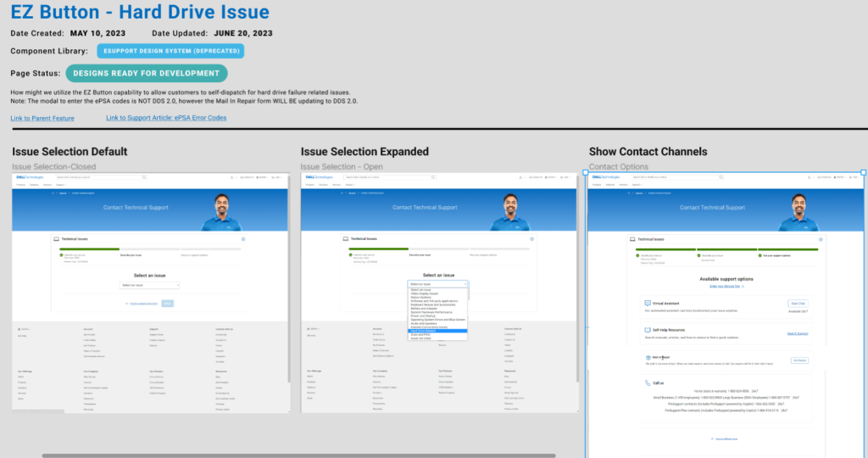Click the Call us phone icon
868x458 pixels.
(x=648, y=383)
